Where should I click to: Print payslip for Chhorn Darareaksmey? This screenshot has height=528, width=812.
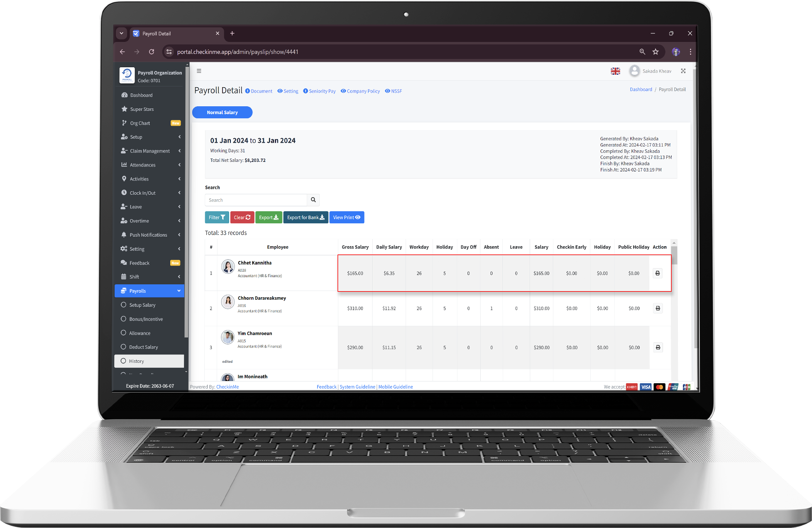click(658, 308)
